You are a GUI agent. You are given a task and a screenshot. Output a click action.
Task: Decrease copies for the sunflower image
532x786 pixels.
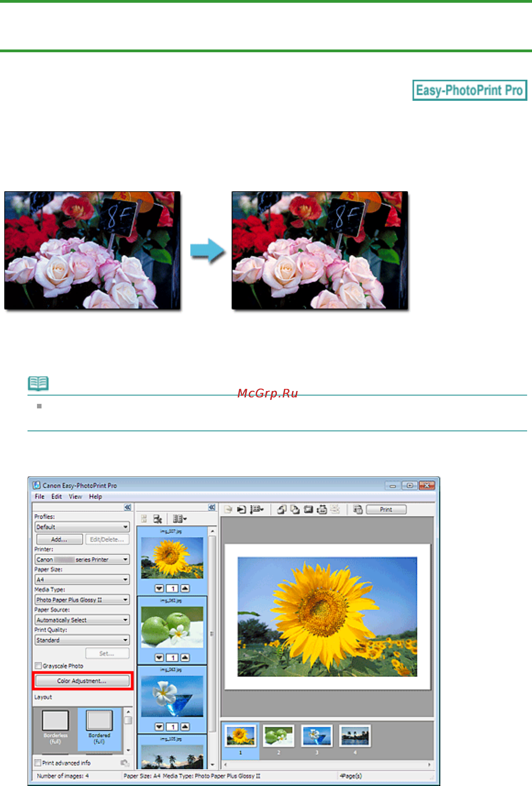click(x=159, y=588)
